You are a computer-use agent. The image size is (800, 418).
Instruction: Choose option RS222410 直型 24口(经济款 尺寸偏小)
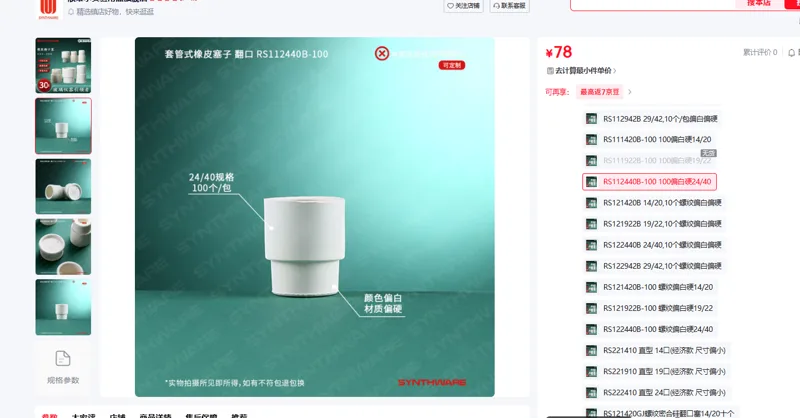656,392
